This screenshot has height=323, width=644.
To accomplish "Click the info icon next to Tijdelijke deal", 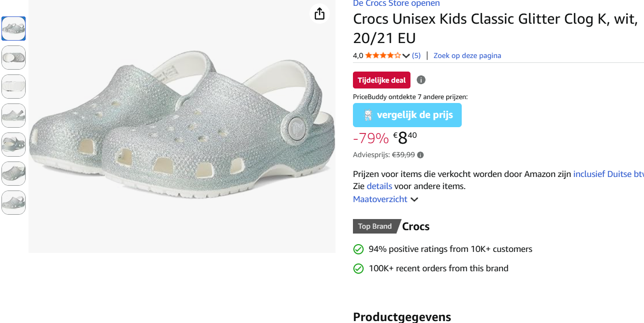I will tap(421, 80).
